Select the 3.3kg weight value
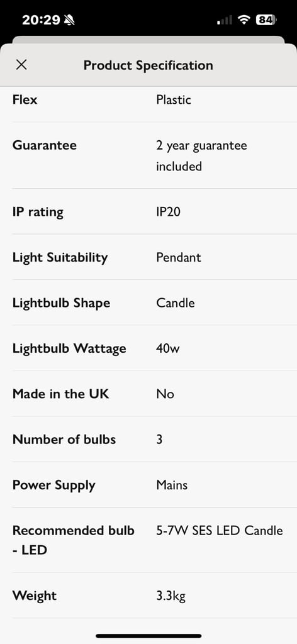Screen dimensions: 297x644 [x=171, y=596]
